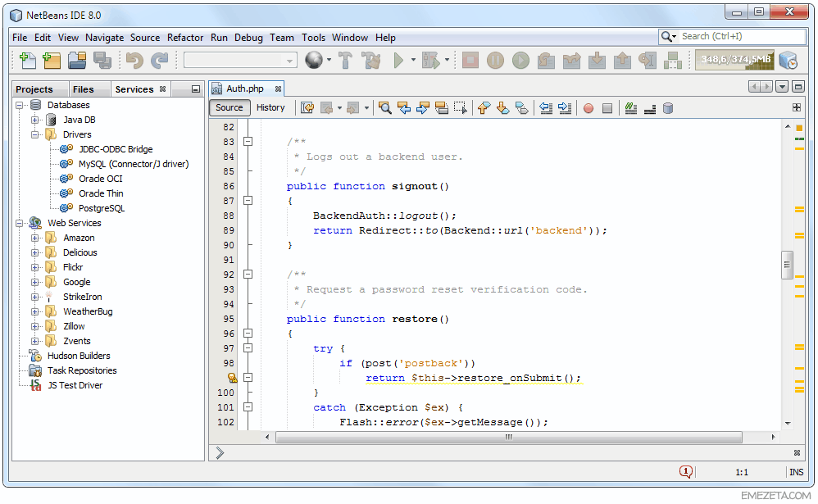Open Run Project dropdown arrow

413,60
